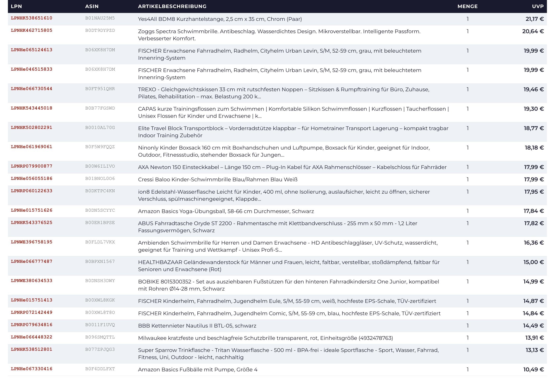Select LPN LPNHK543376525
Screen dimensions: 555x392
[32, 223]
